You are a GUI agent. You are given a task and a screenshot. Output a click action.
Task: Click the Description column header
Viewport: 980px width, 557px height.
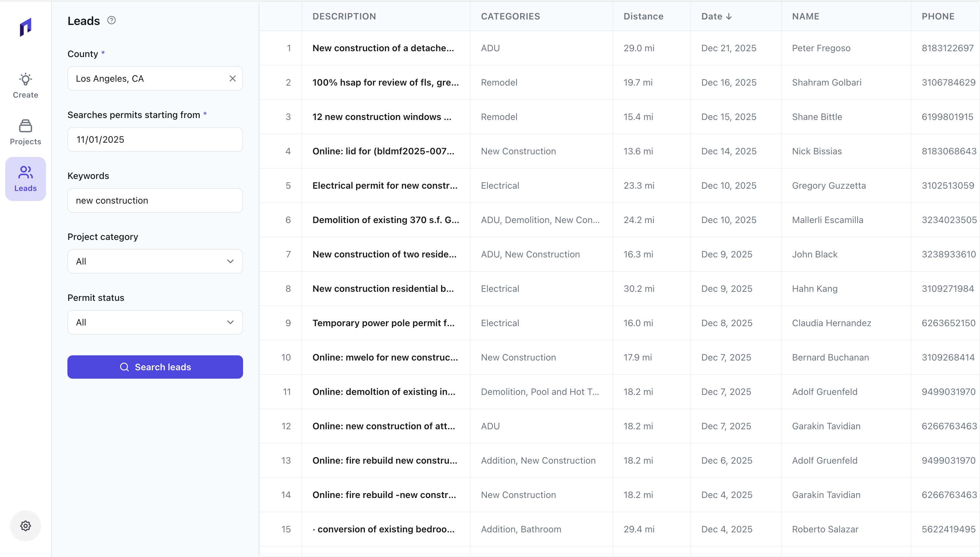click(344, 17)
